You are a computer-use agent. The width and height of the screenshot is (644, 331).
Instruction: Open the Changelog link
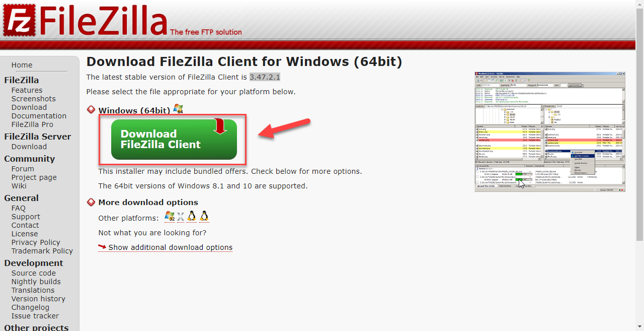pyautogui.click(x=30, y=307)
